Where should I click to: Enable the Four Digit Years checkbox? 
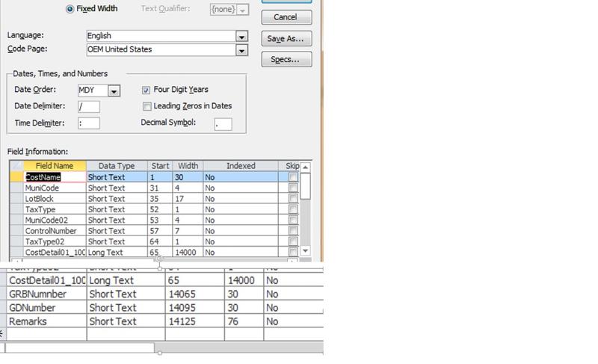pos(147,90)
